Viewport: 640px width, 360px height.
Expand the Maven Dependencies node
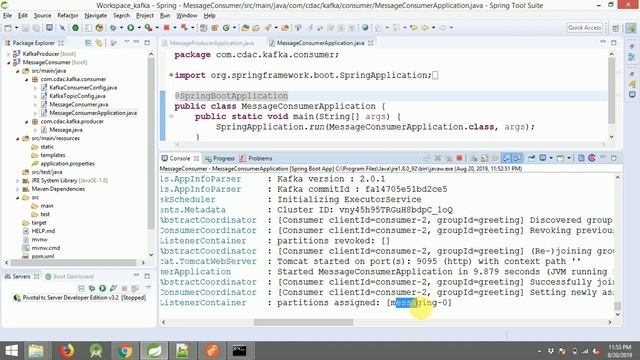point(18,189)
